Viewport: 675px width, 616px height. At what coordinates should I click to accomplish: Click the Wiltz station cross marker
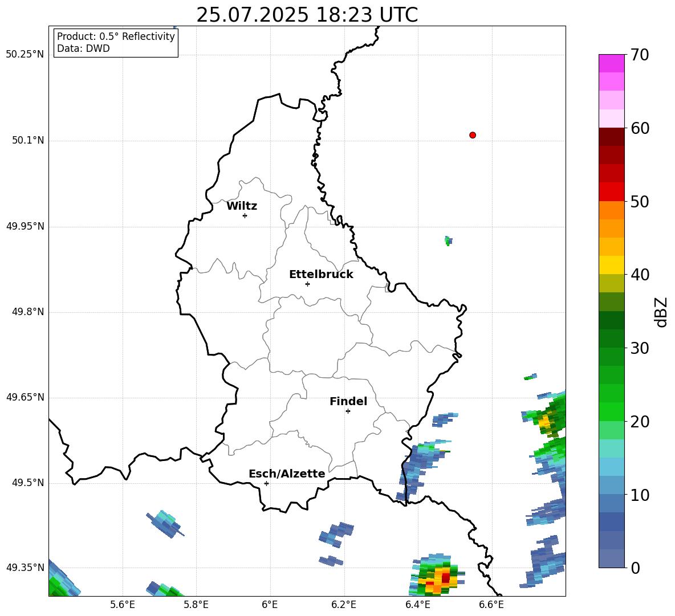[x=245, y=215]
